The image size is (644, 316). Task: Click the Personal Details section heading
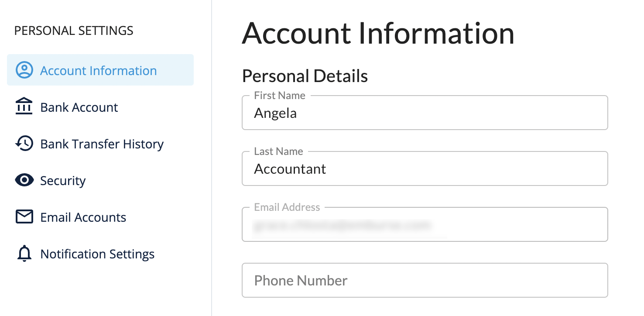coord(305,76)
